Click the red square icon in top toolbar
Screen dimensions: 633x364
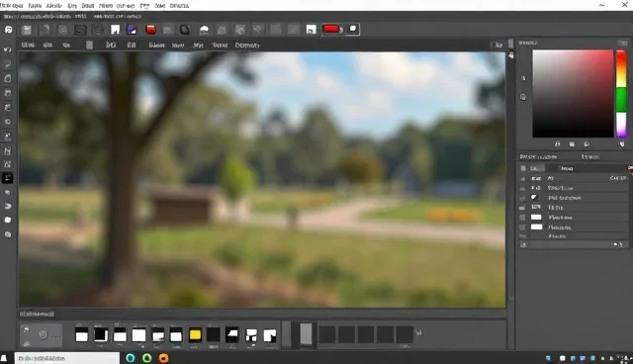151,30
